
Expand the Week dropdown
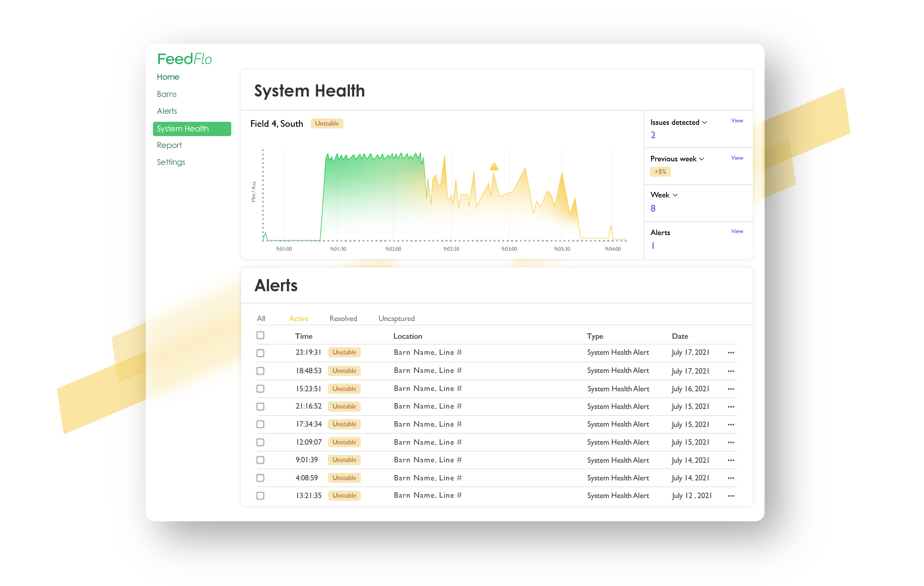coord(664,195)
